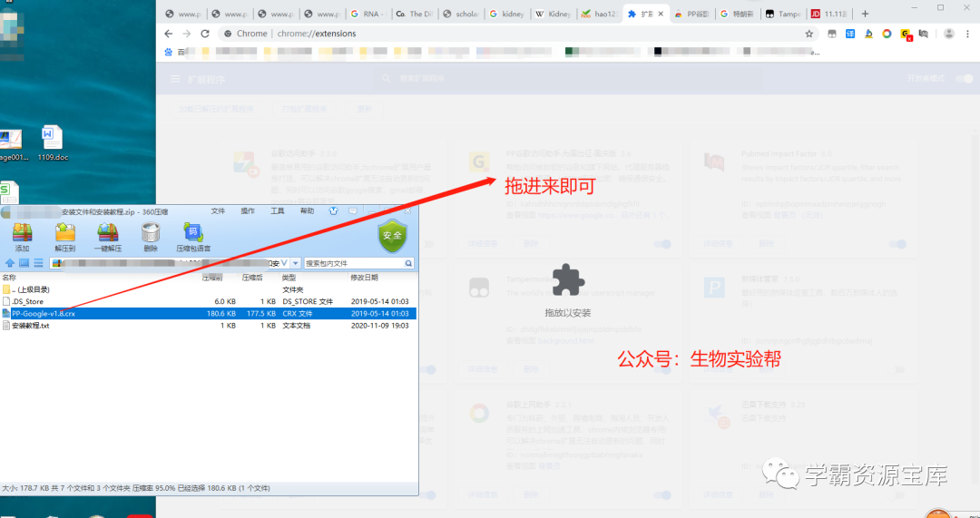Image resolution: width=980 pixels, height=518 pixels.
Task: Open a new Chrome tab with plus
Action: coord(865,14)
